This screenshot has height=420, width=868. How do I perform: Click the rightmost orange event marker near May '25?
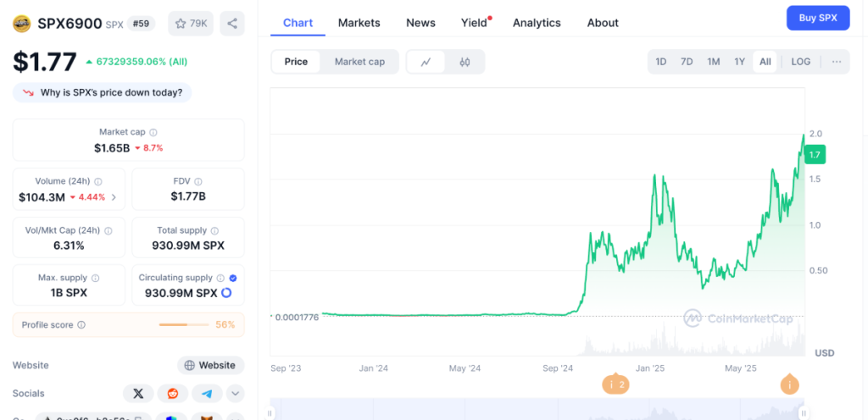point(789,384)
